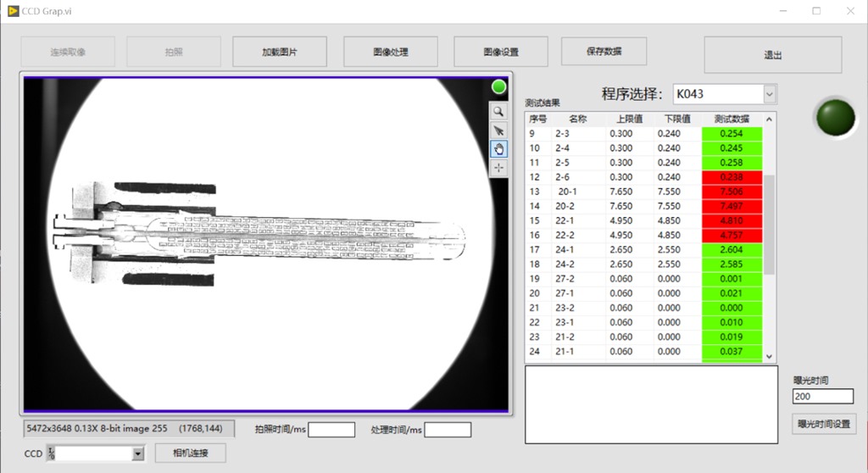Select the crosshair point tool
This screenshot has height=473, width=868.
(x=498, y=168)
